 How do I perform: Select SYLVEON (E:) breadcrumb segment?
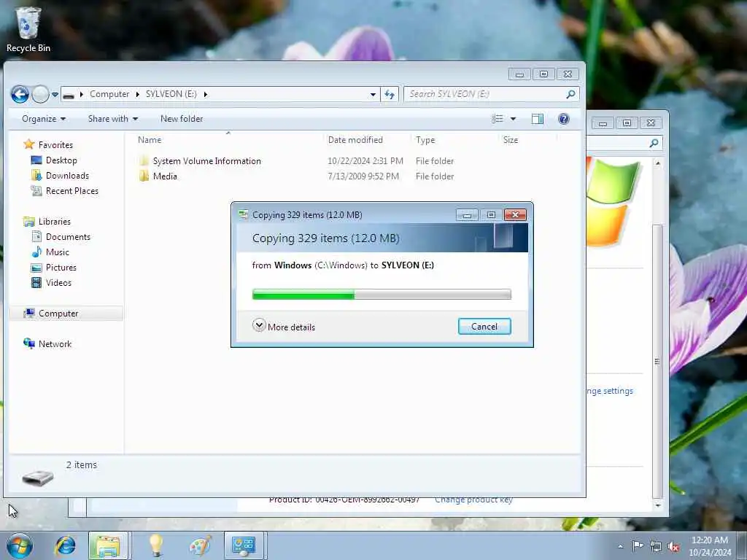[x=171, y=94]
